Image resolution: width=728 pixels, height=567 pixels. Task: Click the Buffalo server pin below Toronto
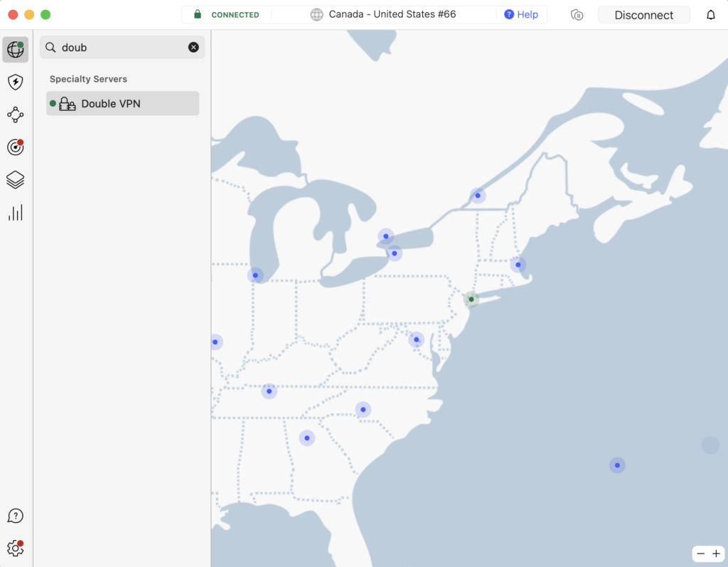pos(394,253)
